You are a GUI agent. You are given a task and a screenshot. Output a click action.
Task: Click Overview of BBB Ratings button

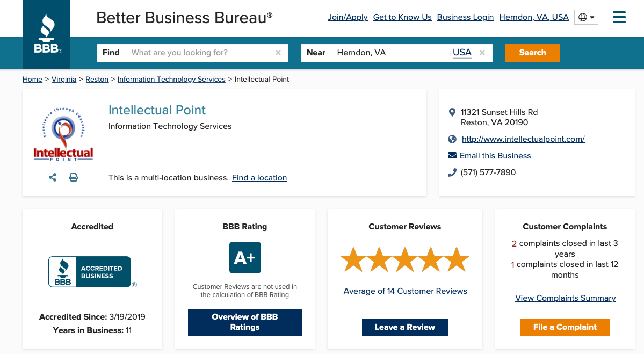pos(245,322)
